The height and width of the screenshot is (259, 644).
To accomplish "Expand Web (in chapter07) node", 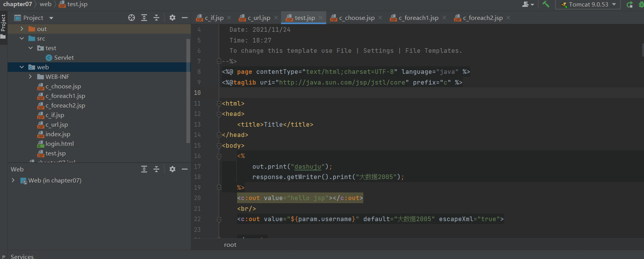I will point(13,180).
